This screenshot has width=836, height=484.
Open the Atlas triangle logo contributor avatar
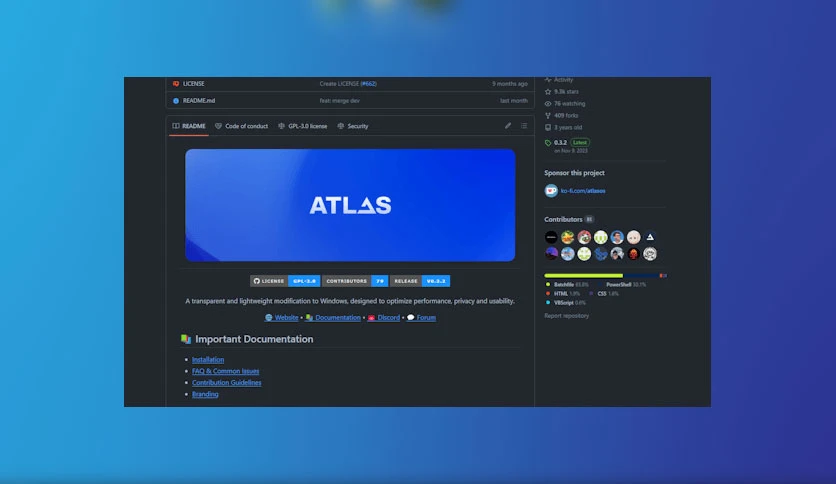(x=650, y=237)
